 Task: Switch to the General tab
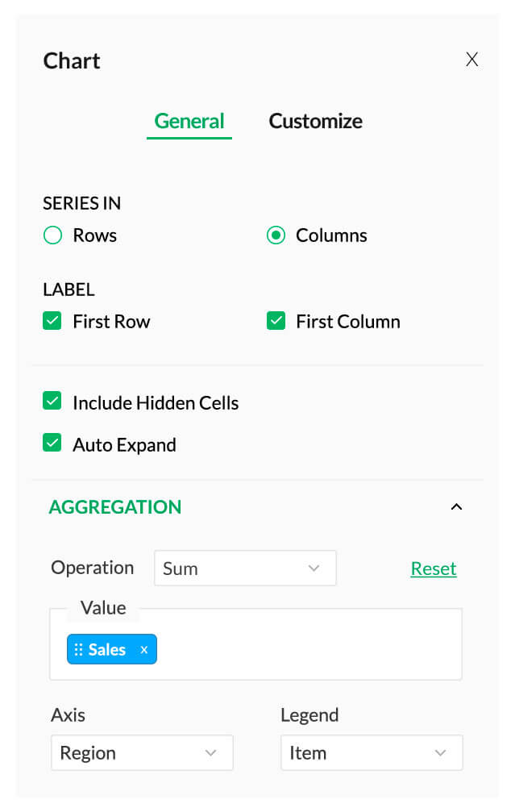pos(189,121)
